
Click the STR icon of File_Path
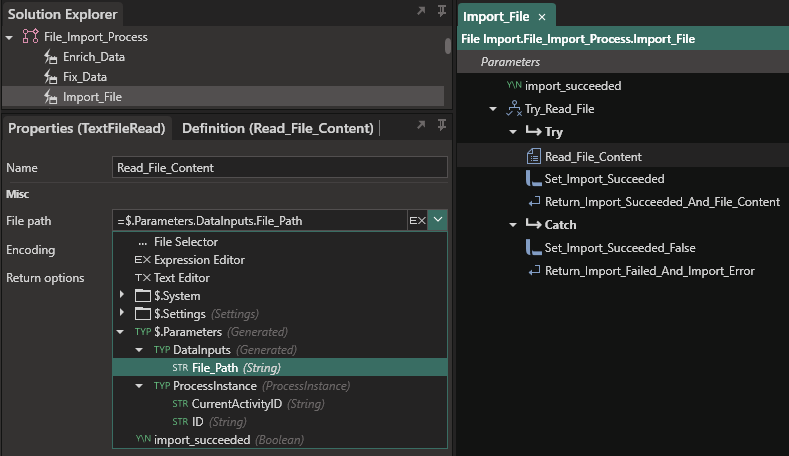180,368
